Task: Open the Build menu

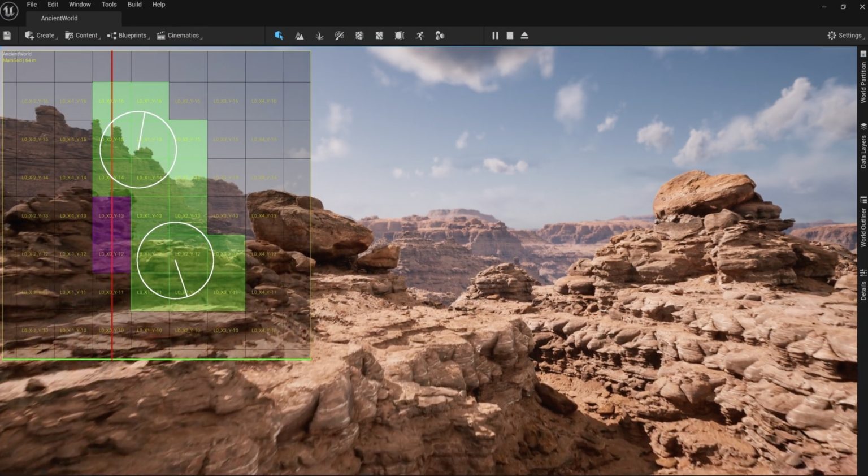Action: (x=134, y=5)
